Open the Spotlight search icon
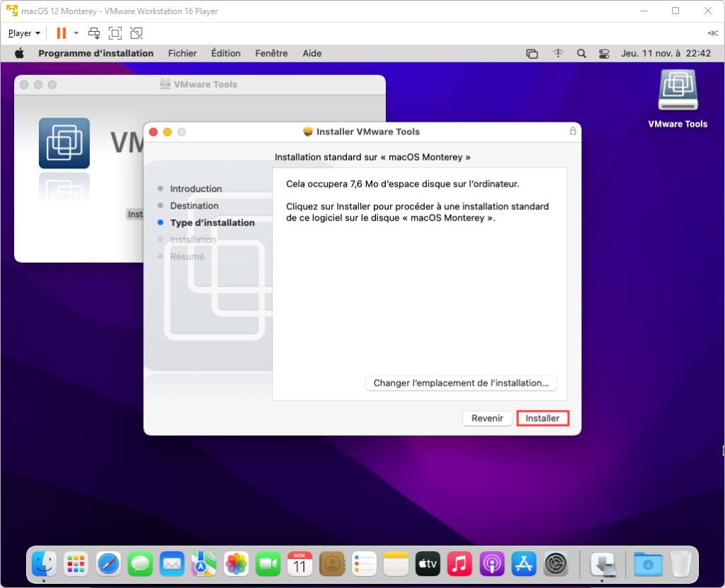Screen dimensions: 725x588 point(581,53)
